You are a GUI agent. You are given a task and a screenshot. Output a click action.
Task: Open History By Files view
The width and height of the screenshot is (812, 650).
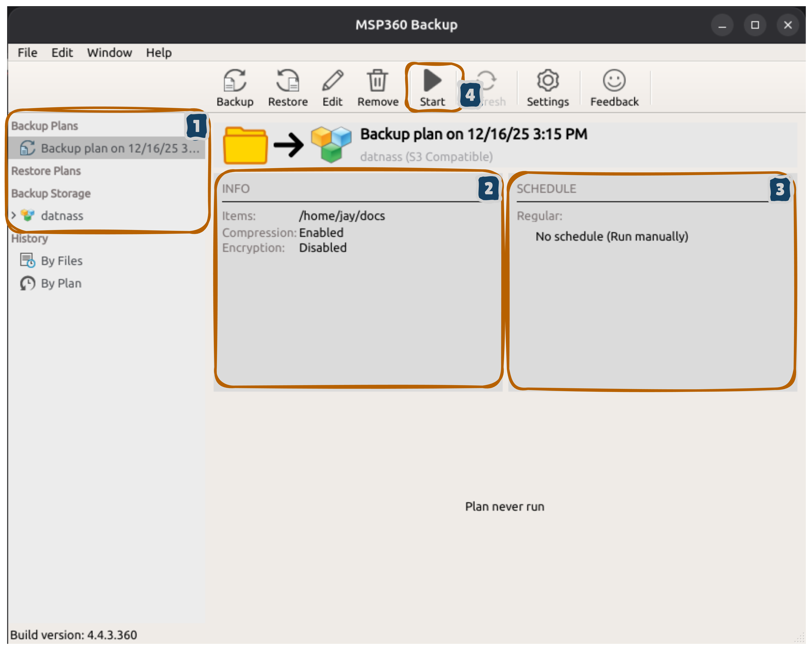(x=61, y=261)
